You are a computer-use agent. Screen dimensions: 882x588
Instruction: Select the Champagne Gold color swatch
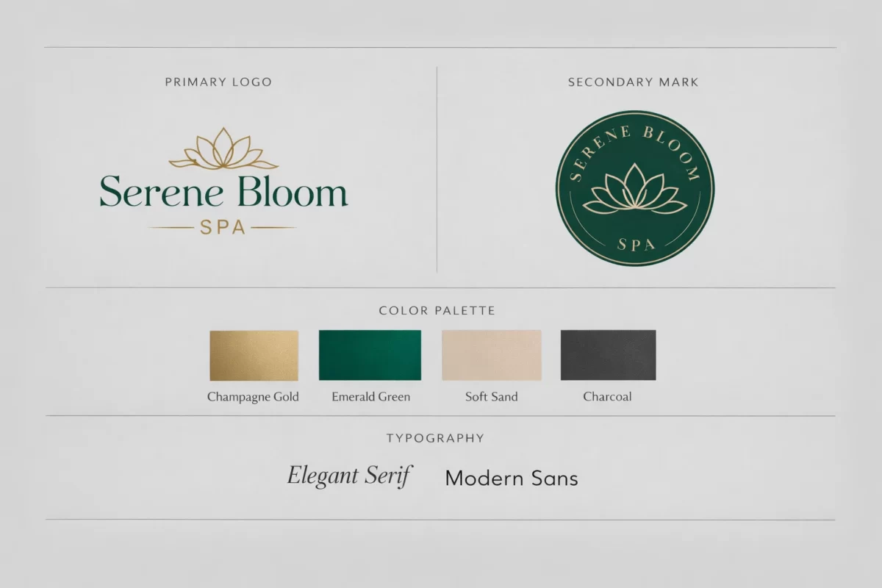coord(254,355)
